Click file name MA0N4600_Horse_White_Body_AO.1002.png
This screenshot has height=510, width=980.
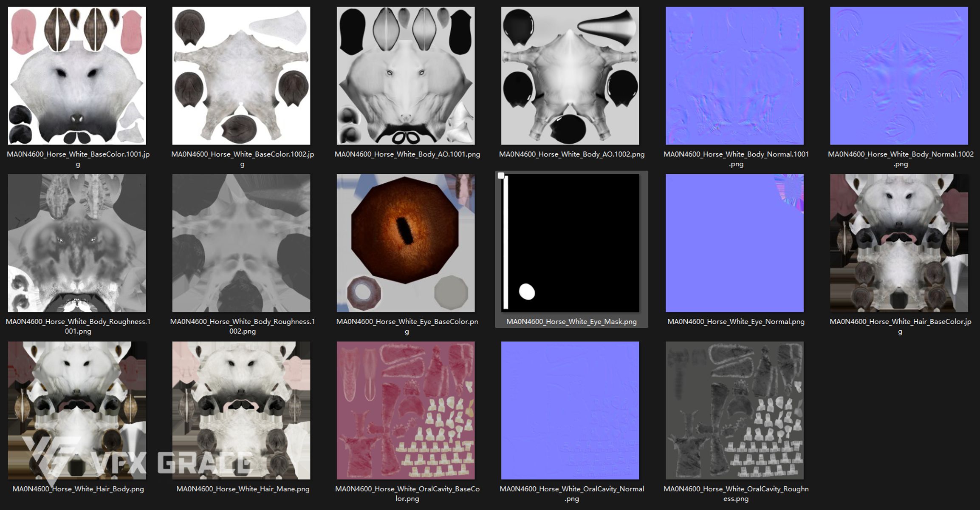click(572, 154)
